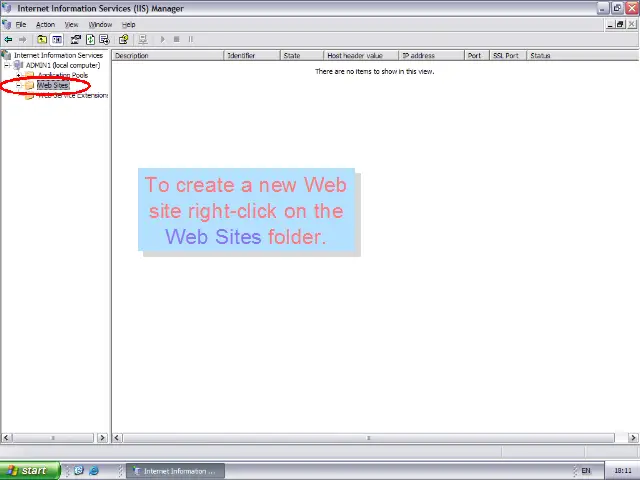This screenshot has width=640, height=480.
Task: Click 'There are no items to show' text
Action: (374, 71)
